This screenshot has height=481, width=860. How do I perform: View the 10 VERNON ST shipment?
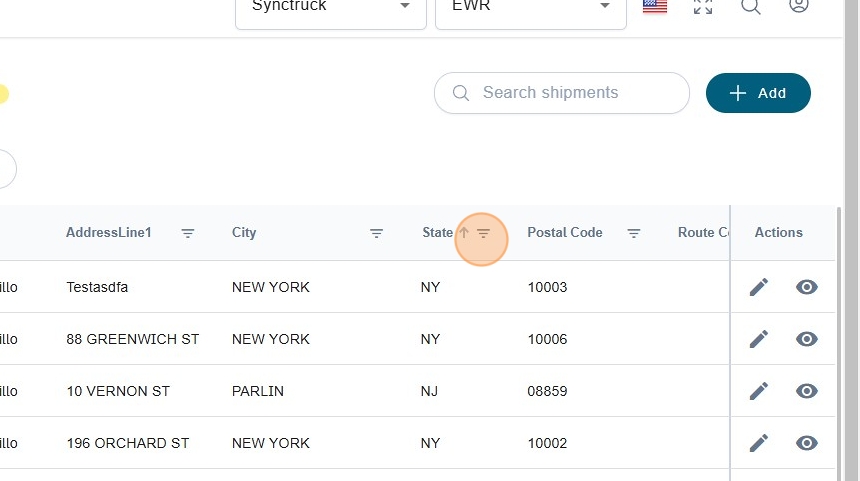point(807,391)
